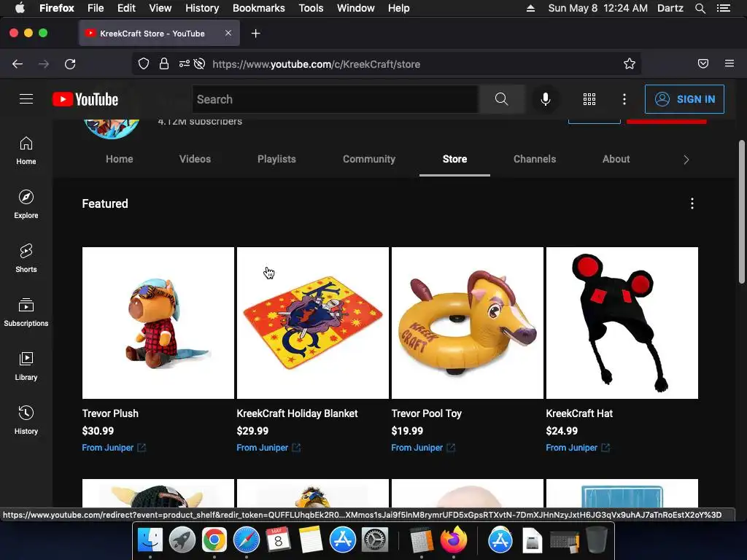
Task: Go back to previous page
Action: pyautogui.click(x=18, y=64)
